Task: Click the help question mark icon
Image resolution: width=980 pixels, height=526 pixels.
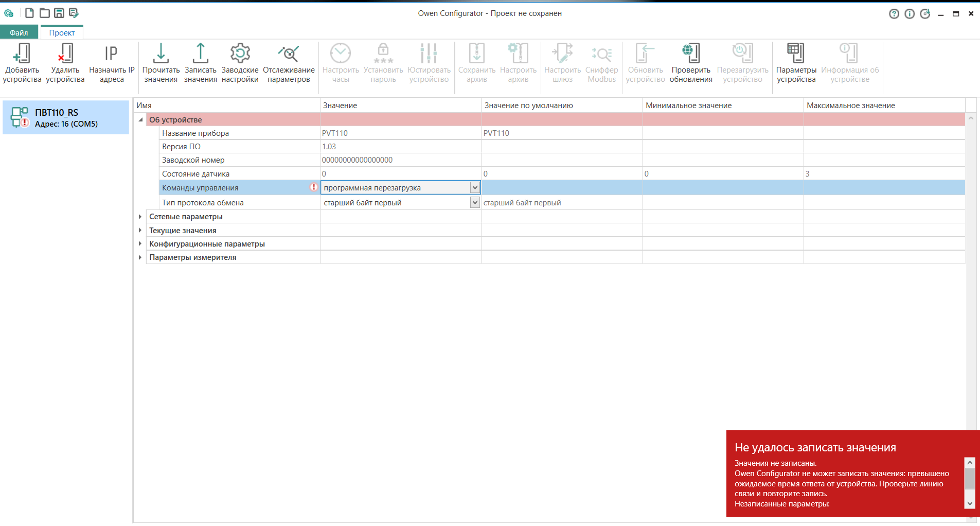Action: click(894, 14)
